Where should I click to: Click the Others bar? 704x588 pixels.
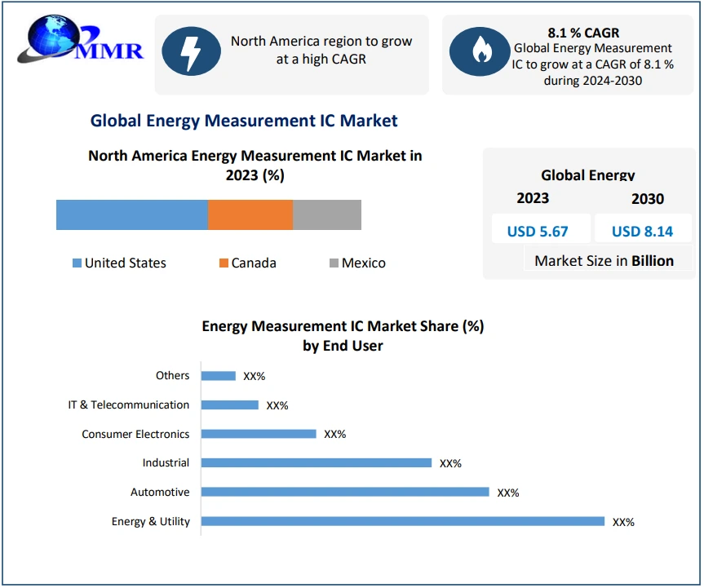coord(218,376)
